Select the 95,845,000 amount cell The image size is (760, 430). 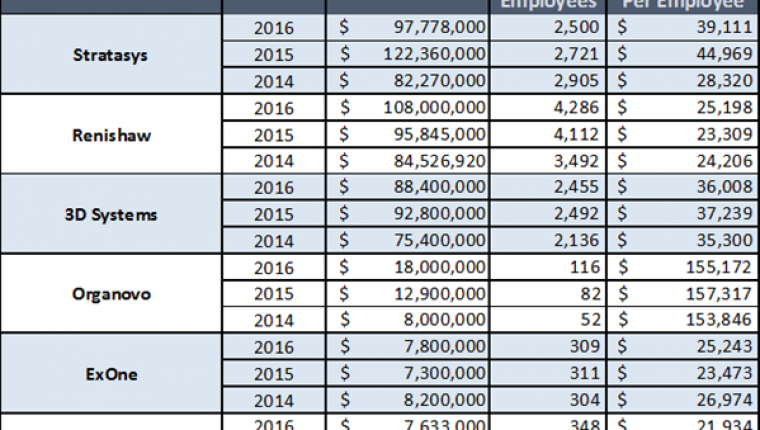click(408, 134)
